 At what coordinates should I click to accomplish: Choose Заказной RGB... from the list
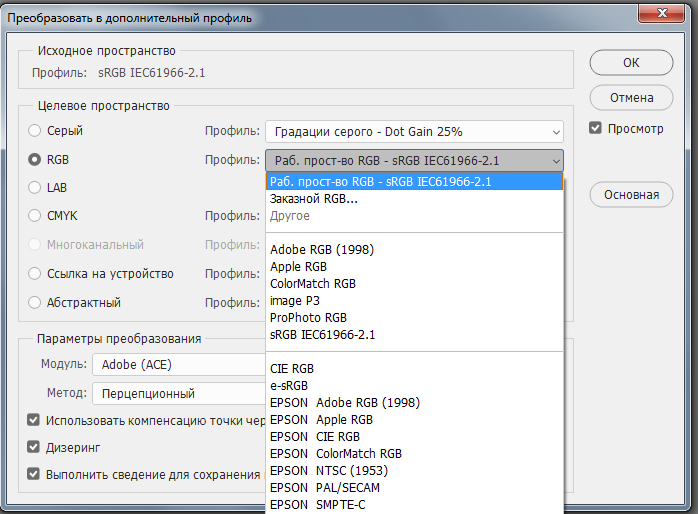(414, 199)
